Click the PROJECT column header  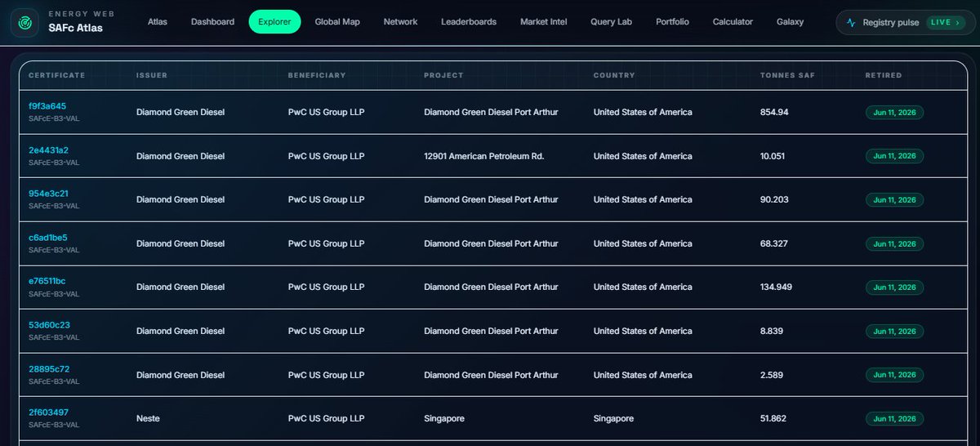[x=443, y=75]
